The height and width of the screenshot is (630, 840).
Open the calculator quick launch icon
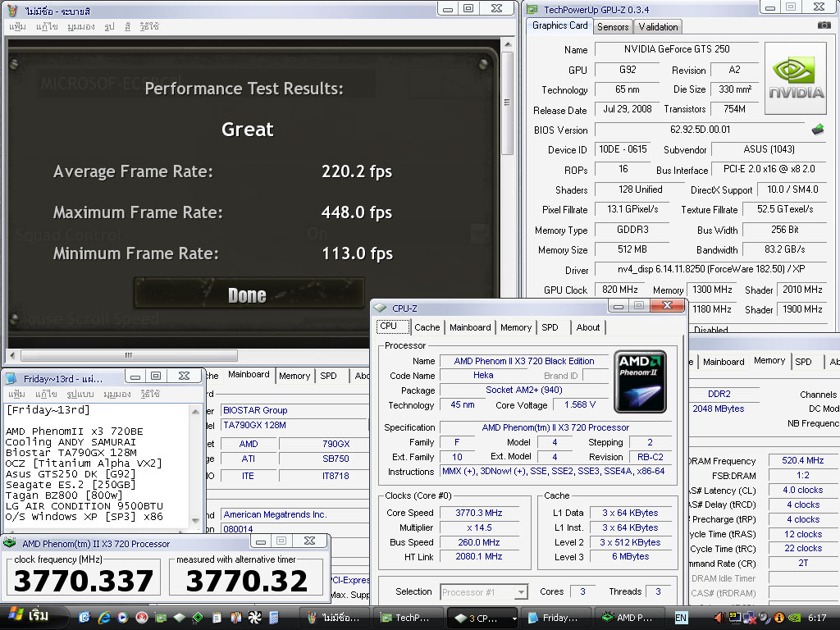[x=274, y=618]
